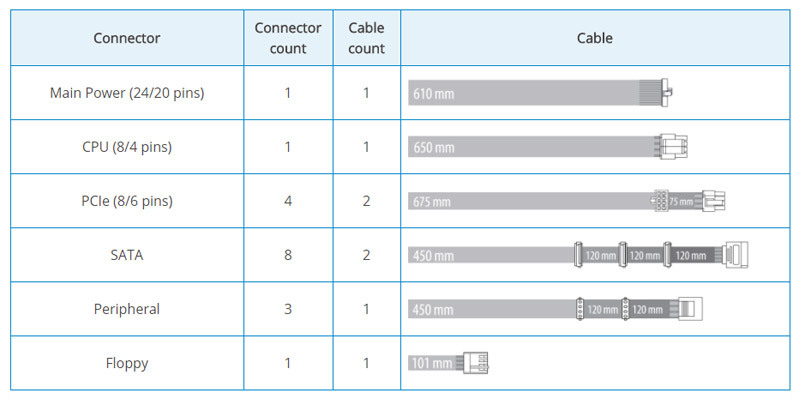The image size is (800, 399).
Task: Click the Main Power 24-pin connector icon
Action: tap(666, 93)
